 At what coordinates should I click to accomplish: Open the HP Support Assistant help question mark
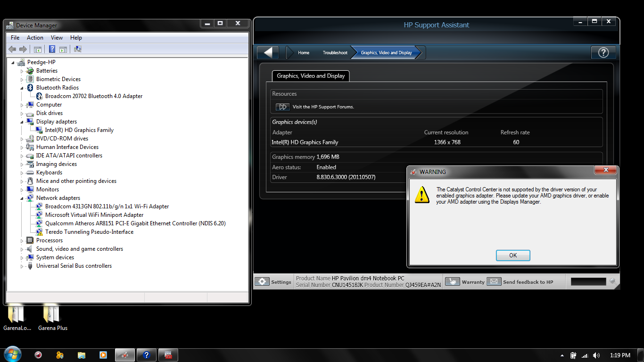click(603, 52)
